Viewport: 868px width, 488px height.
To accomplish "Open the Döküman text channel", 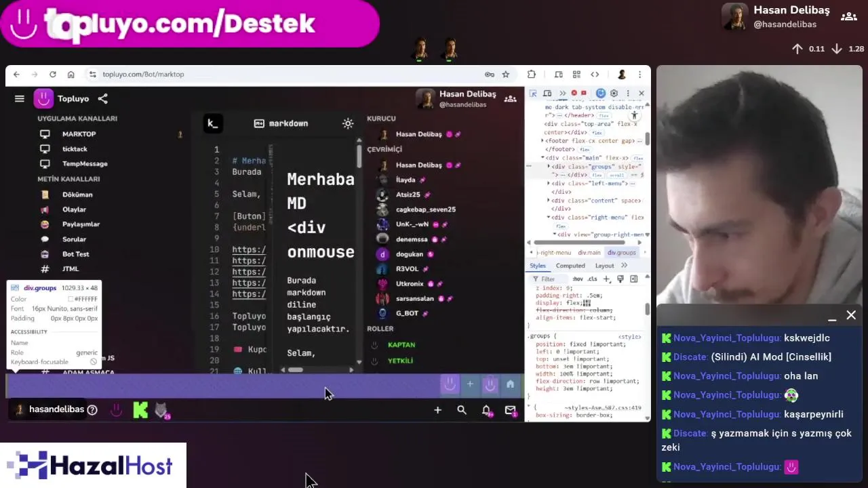I will point(77,195).
